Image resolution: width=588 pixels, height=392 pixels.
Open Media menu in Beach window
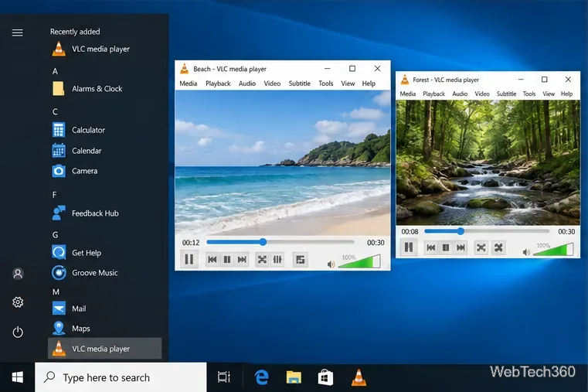(x=189, y=84)
